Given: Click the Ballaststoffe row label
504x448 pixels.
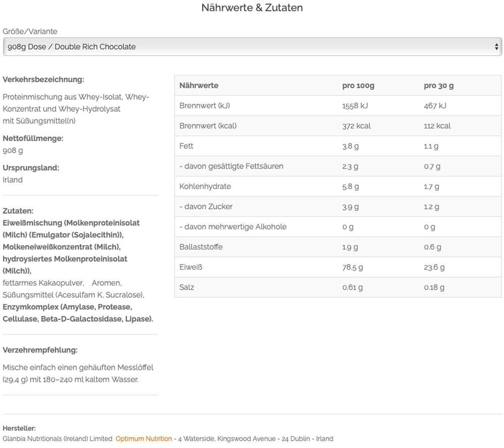Looking at the screenshot, I should 201,247.
